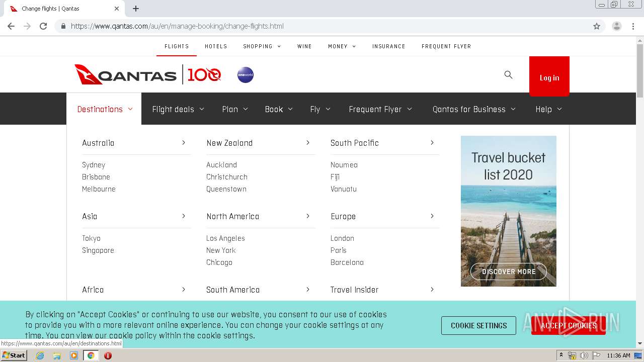Choose Sydney destination link
The width and height of the screenshot is (644, 362).
click(94, 165)
